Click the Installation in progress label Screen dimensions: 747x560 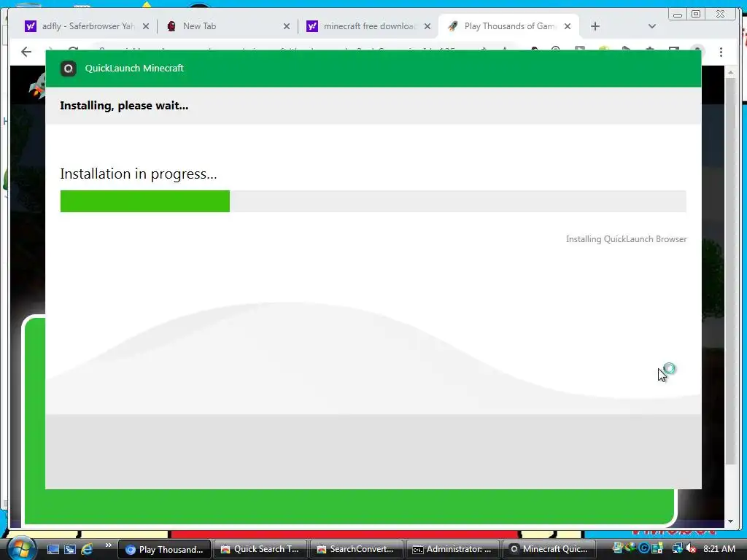(x=138, y=174)
